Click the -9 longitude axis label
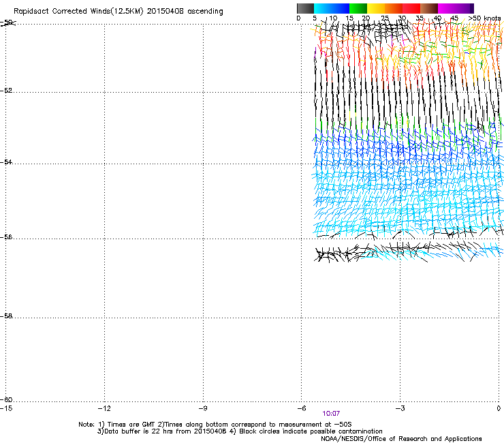The image size is (504, 443). click(x=202, y=408)
